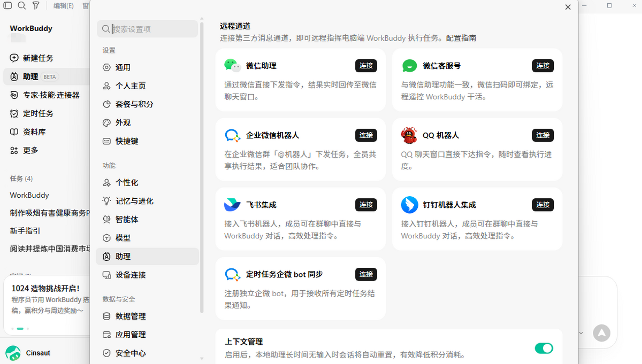The height and width of the screenshot is (364, 642).
Task: Connect the QQ 机器人 channel
Action: coord(542,135)
